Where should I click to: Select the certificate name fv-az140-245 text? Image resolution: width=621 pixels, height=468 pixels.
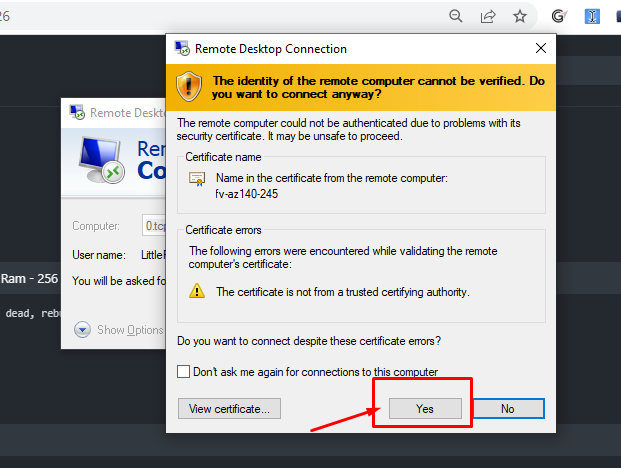pyautogui.click(x=247, y=194)
